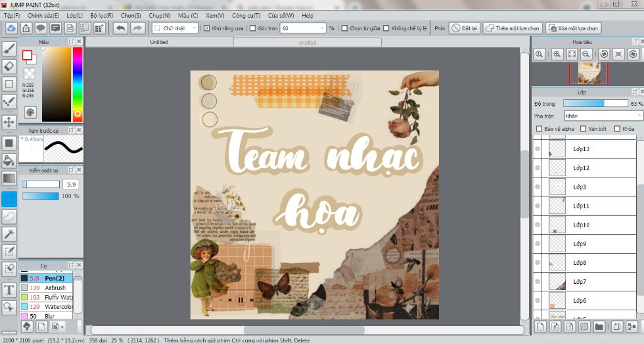Zoom in using Navigator plus magnifier
Viewport: 644px width, 343px height.
(x=557, y=54)
